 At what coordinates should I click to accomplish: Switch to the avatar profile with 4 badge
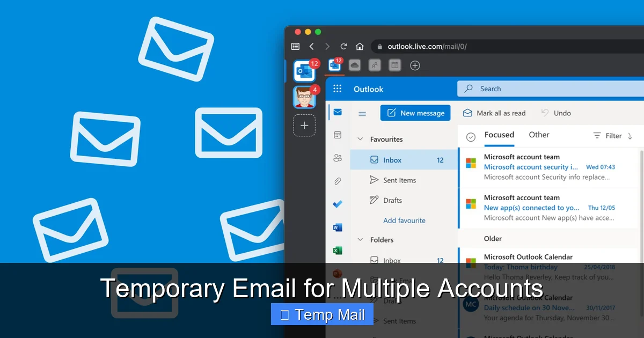[304, 98]
